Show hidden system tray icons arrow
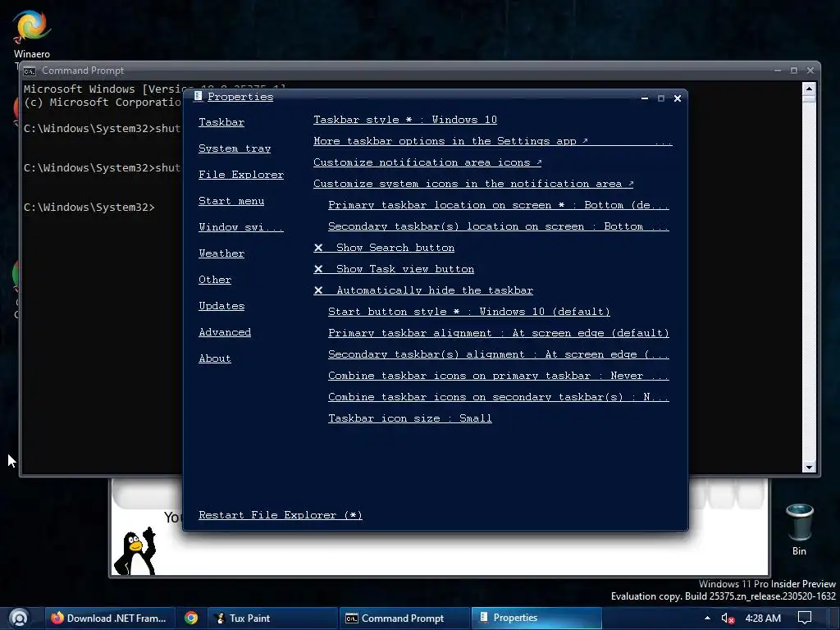 coord(707,619)
